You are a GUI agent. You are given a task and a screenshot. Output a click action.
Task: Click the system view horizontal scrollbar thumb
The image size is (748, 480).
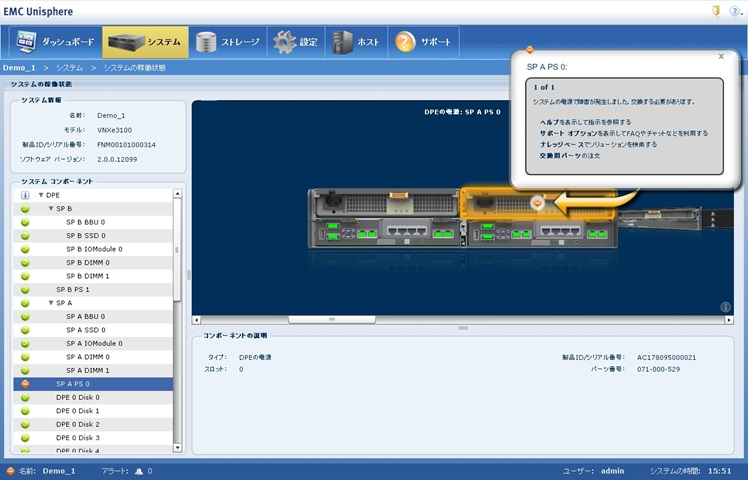pyautogui.click(x=332, y=319)
